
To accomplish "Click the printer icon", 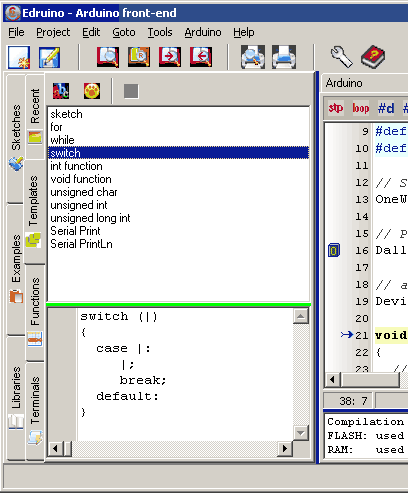I will 284,57.
